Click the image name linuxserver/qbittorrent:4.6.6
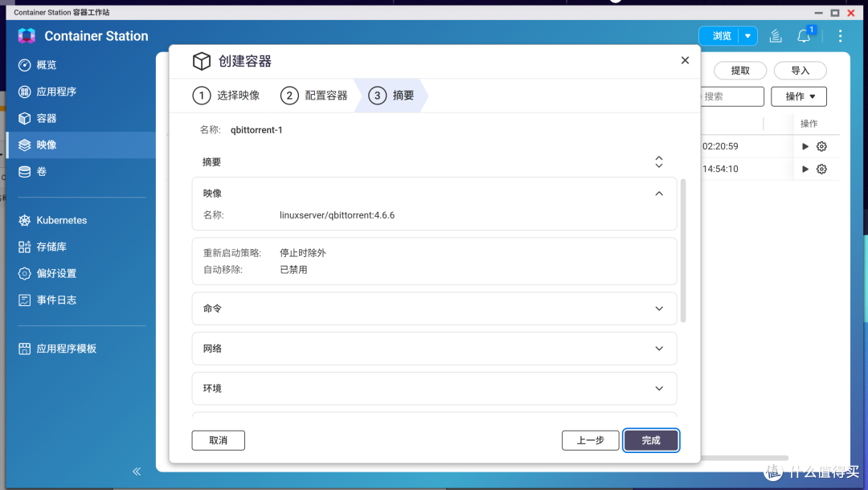Image resolution: width=868 pixels, height=490 pixels. point(337,215)
